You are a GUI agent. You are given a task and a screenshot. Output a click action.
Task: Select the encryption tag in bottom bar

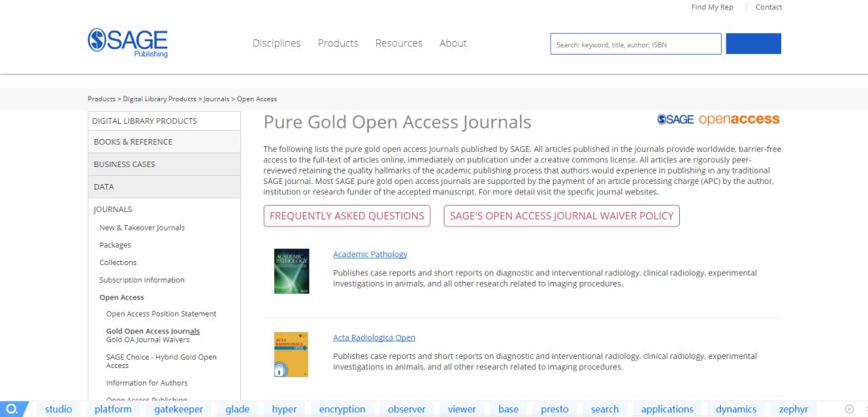342,409
